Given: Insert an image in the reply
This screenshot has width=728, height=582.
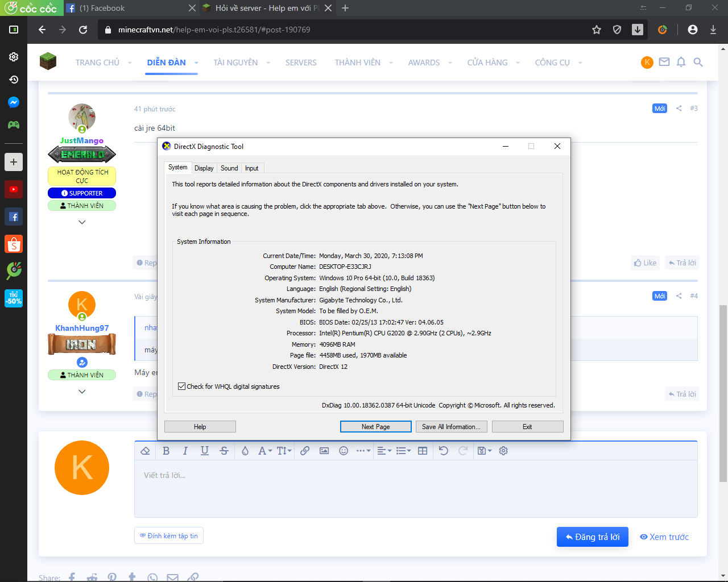Looking at the screenshot, I should coord(324,451).
